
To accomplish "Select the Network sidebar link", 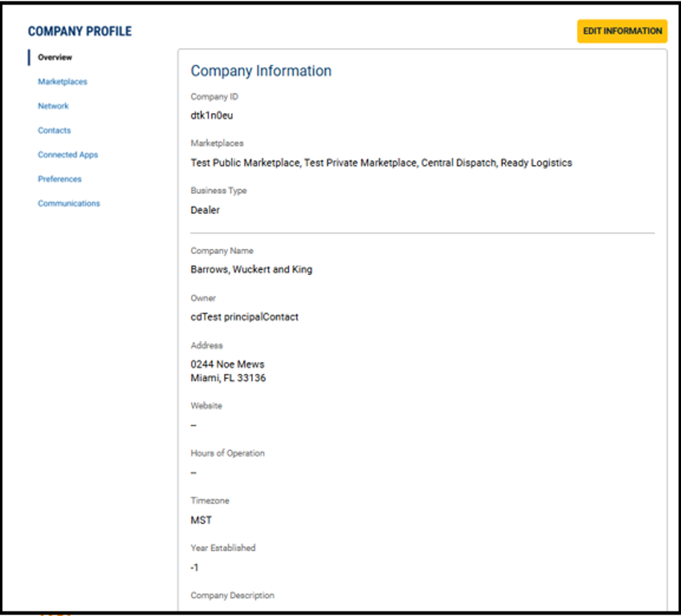I will [53, 106].
